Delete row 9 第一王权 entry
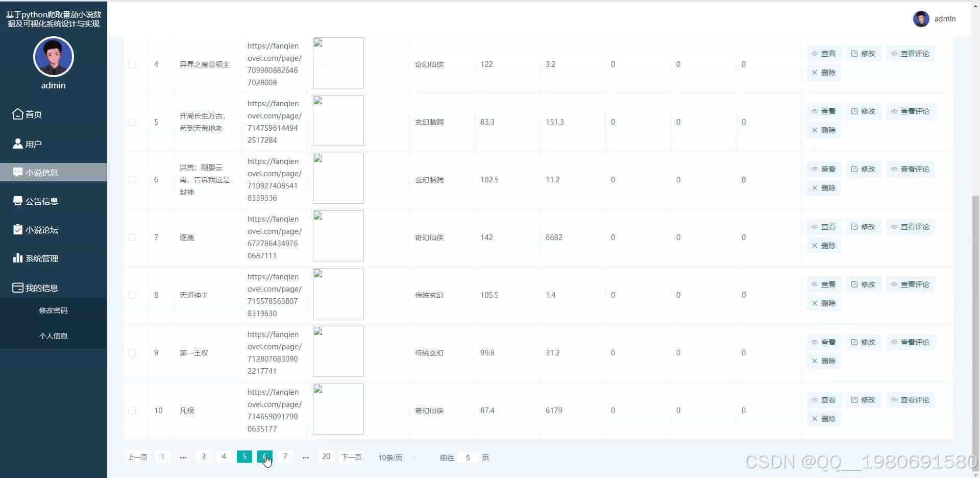Viewport: 980px width, 478px height. pyautogui.click(x=824, y=361)
